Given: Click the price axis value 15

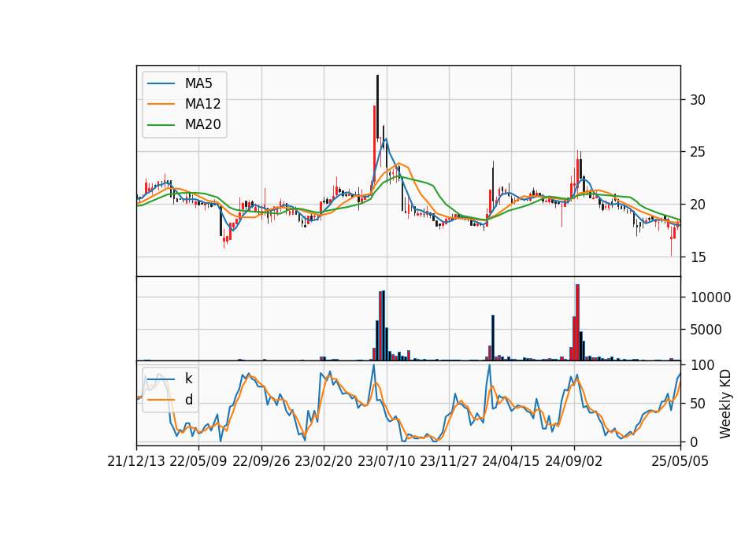Looking at the screenshot, I should coord(698,257).
